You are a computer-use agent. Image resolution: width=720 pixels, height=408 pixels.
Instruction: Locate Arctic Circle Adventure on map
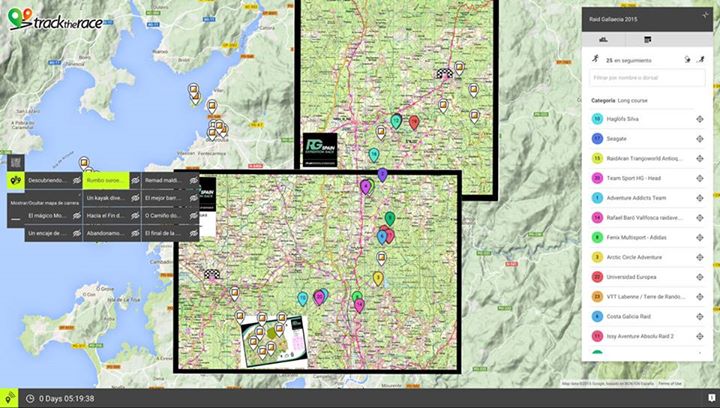(699, 257)
